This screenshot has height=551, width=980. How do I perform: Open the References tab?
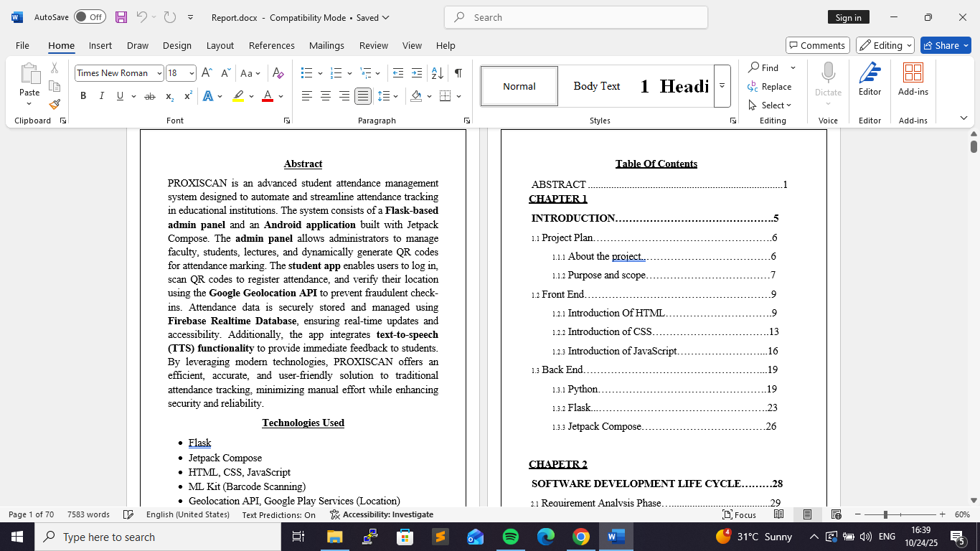[271, 45]
